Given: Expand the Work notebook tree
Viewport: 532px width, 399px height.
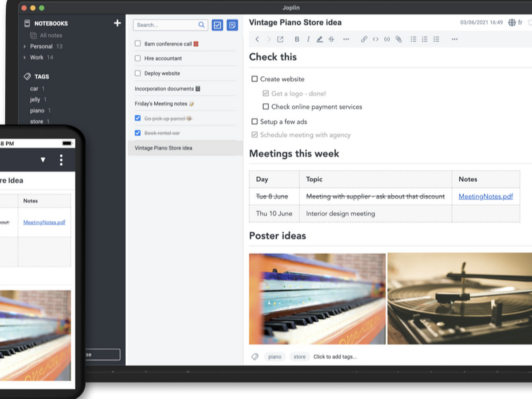Looking at the screenshot, I should pyautogui.click(x=25, y=58).
